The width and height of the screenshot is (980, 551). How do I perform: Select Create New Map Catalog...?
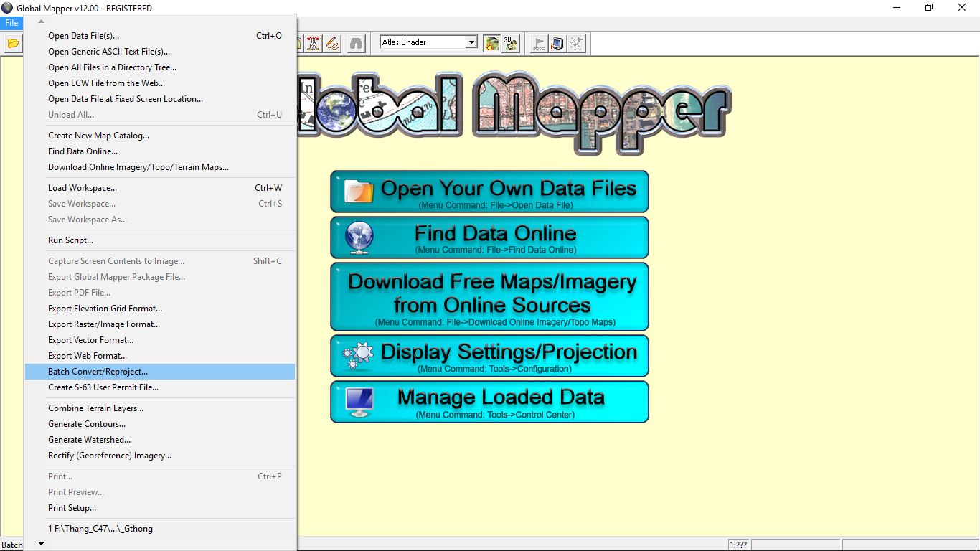[x=160, y=136]
